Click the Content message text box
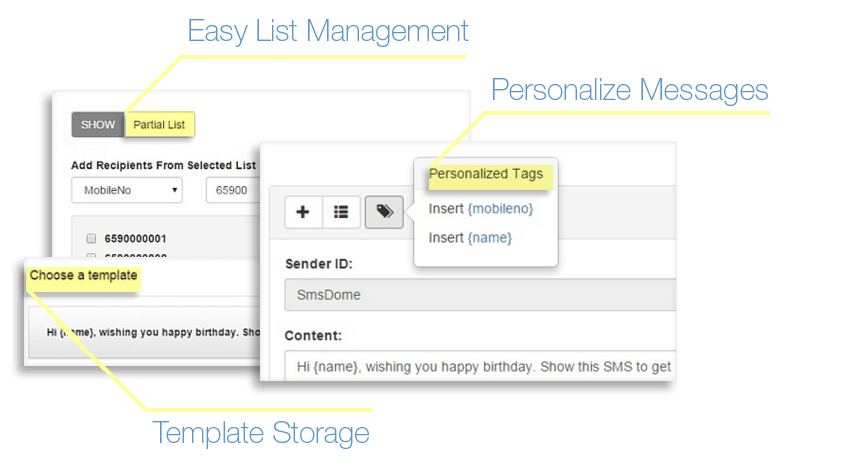The image size is (853, 469). point(480,366)
